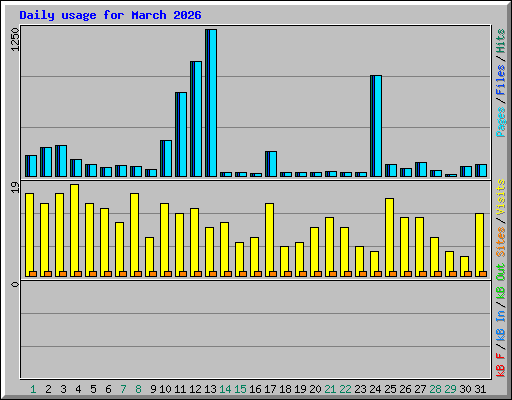Click day label 2
Screen dimensions: 512x400
point(48,389)
